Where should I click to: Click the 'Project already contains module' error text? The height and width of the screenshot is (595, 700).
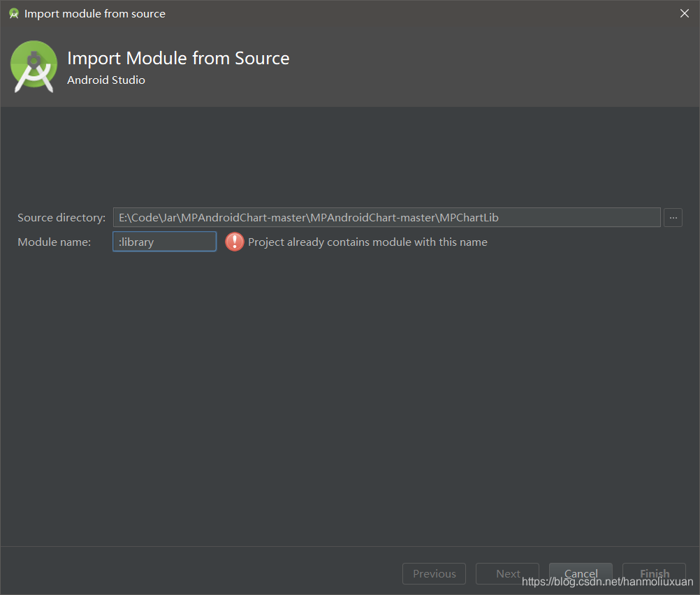(x=367, y=242)
